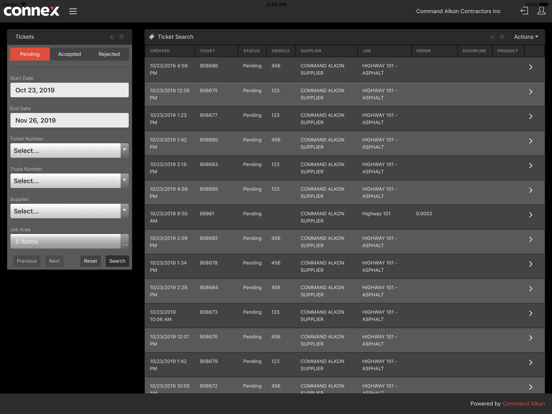Viewport: 552px width, 414px height.
Task: Switch to the Accepted tab
Action: 69,54
